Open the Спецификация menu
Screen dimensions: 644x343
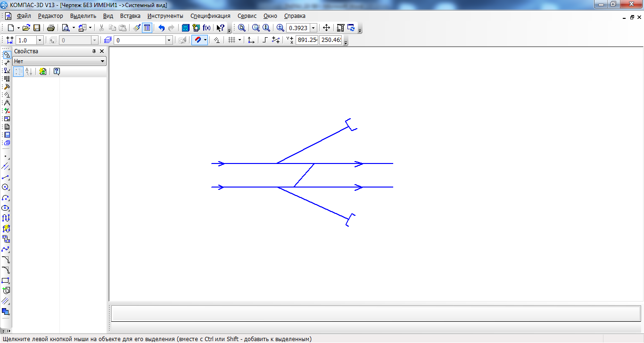point(210,16)
